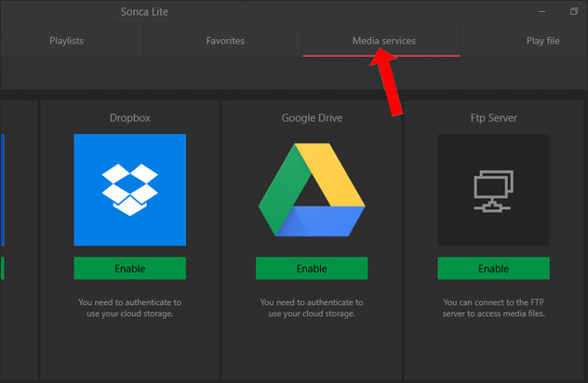The image size is (588, 383).
Task: Click the Google Drive logo tile
Action: click(311, 190)
